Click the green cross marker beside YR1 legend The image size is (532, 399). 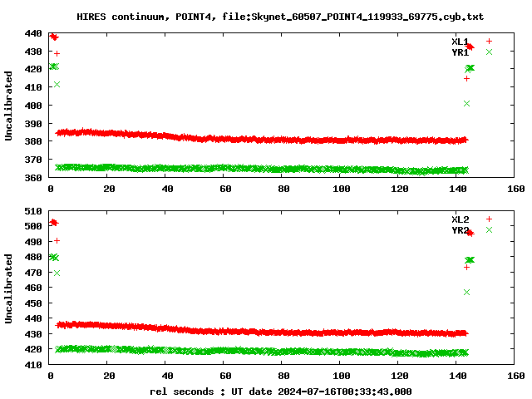489,52
